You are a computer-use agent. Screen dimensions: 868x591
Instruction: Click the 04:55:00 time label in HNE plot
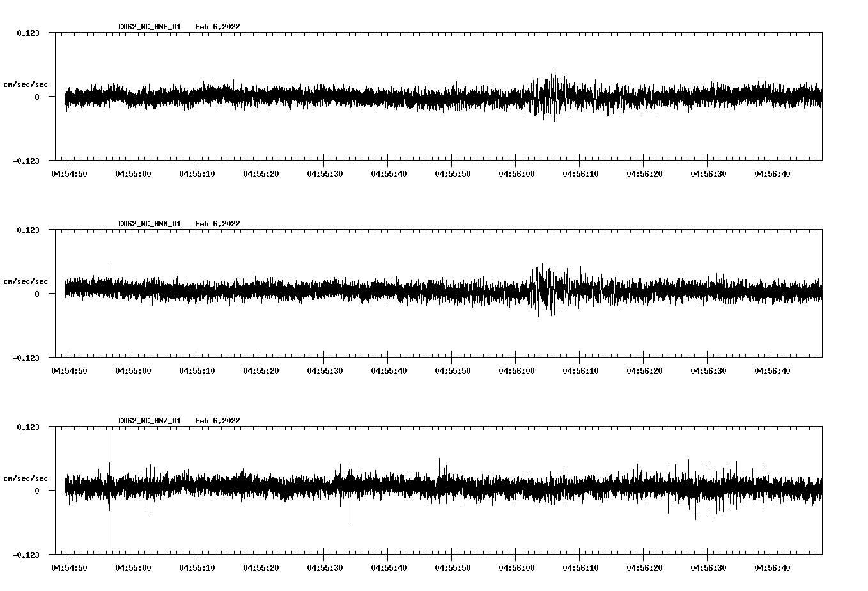[x=133, y=173]
